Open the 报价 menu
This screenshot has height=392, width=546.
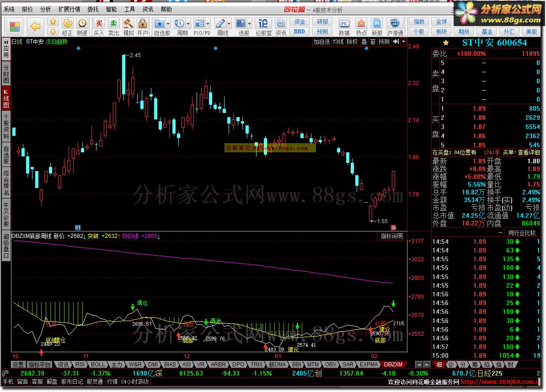click(x=27, y=10)
